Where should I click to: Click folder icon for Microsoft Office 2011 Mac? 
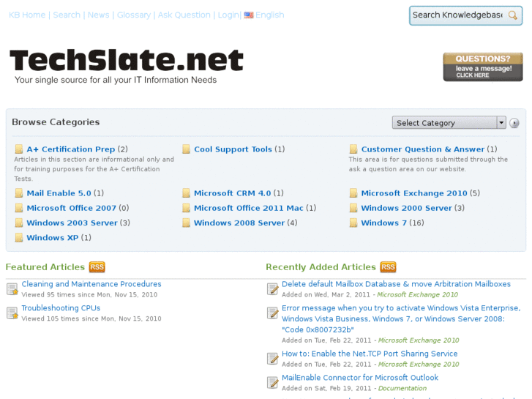point(186,208)
